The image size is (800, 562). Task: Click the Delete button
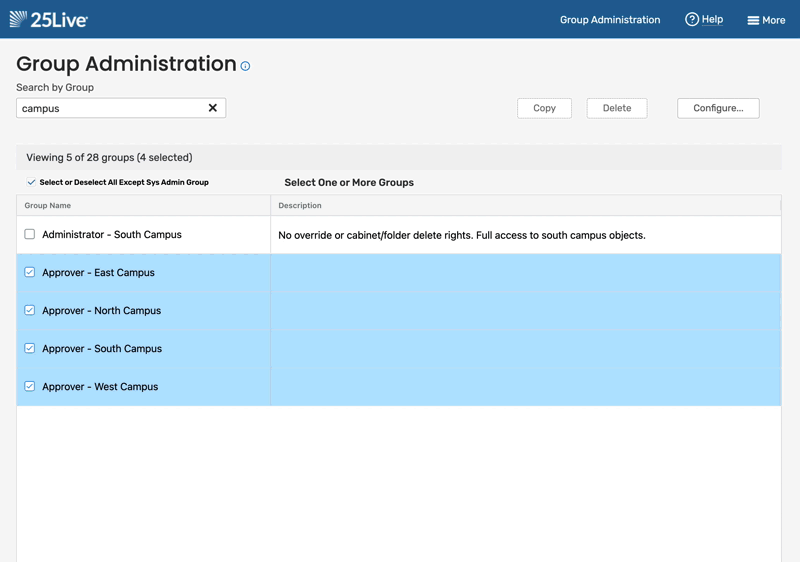(617, 108)
